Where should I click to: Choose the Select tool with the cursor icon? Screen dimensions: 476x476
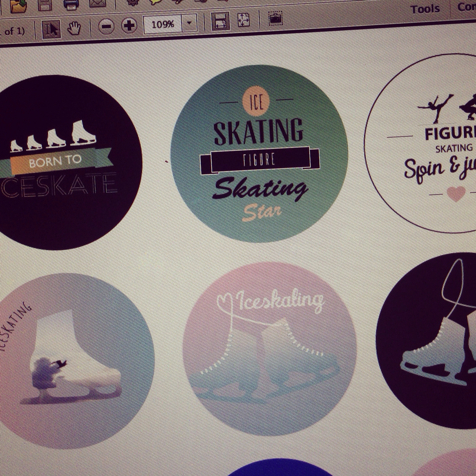[51, 29]
